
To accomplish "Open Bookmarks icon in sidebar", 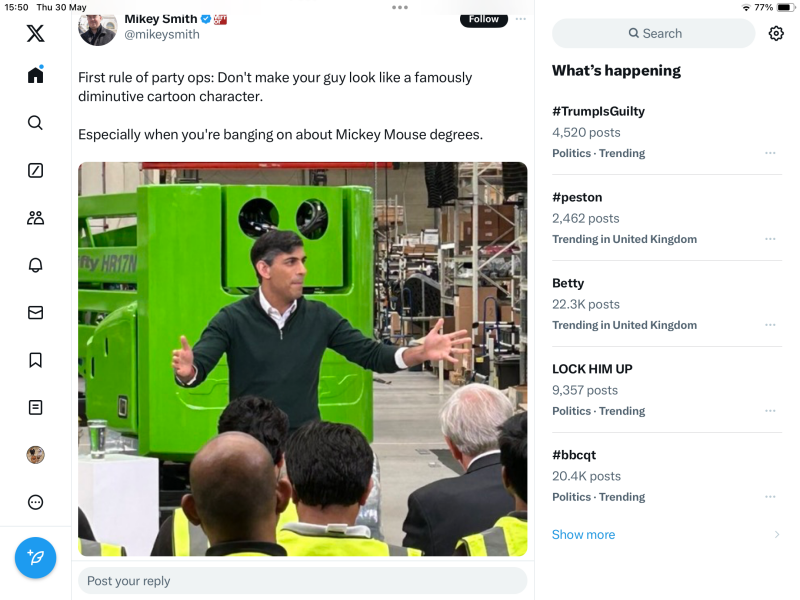I will 35,360.
